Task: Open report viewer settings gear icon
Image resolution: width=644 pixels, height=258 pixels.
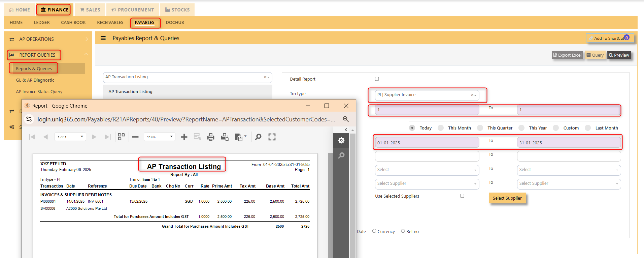Action: tap(341, 140)
